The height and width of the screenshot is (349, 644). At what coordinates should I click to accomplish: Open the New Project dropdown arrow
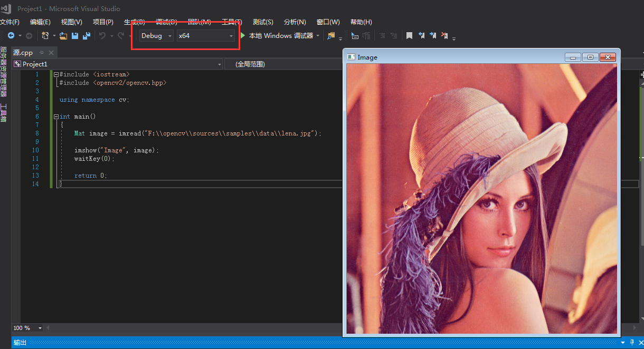[54, 36]
